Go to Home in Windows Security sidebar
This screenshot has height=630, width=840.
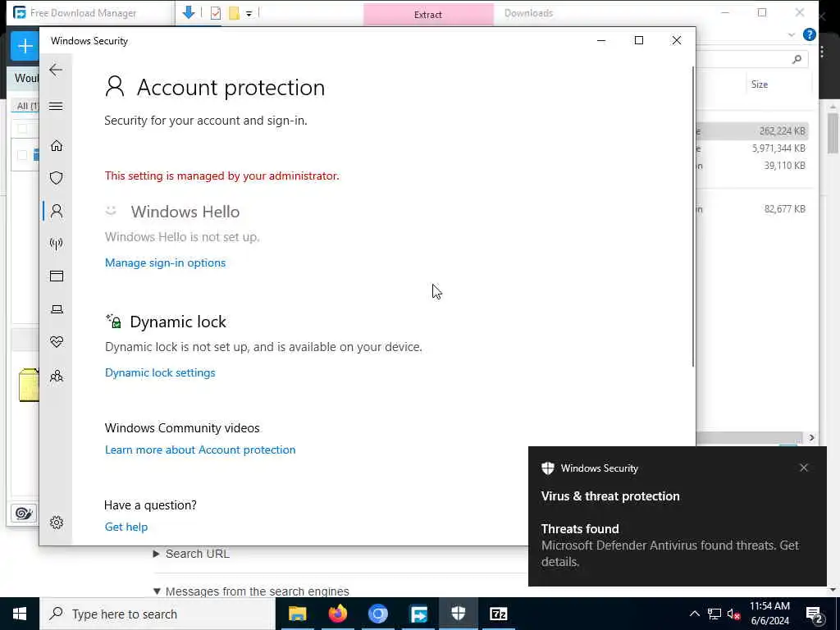57,146
